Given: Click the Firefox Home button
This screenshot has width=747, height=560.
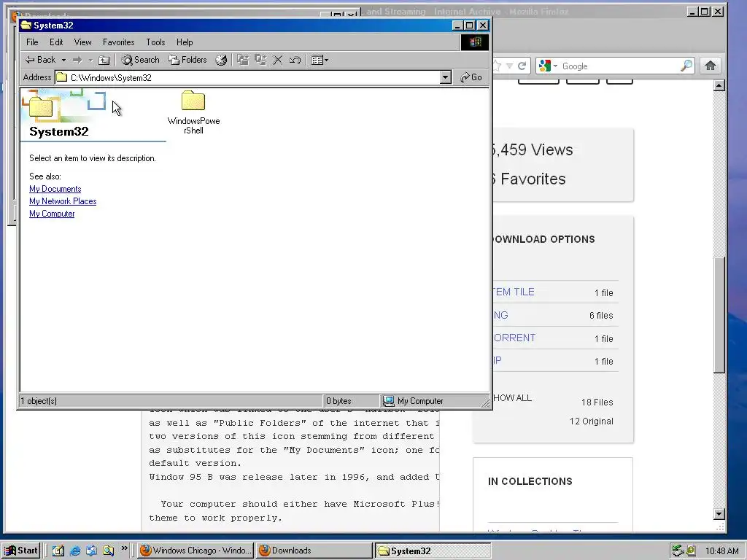Looking at the screenshot, I should coord(711,66).
